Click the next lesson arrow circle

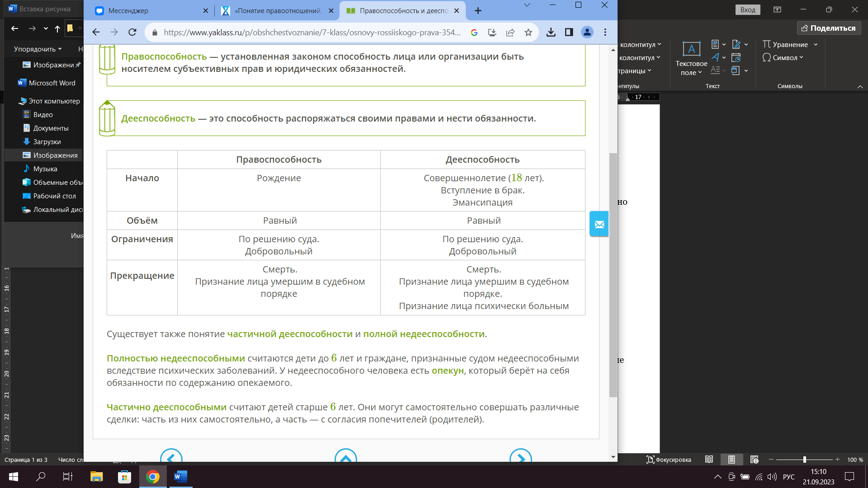click(521, 455)
